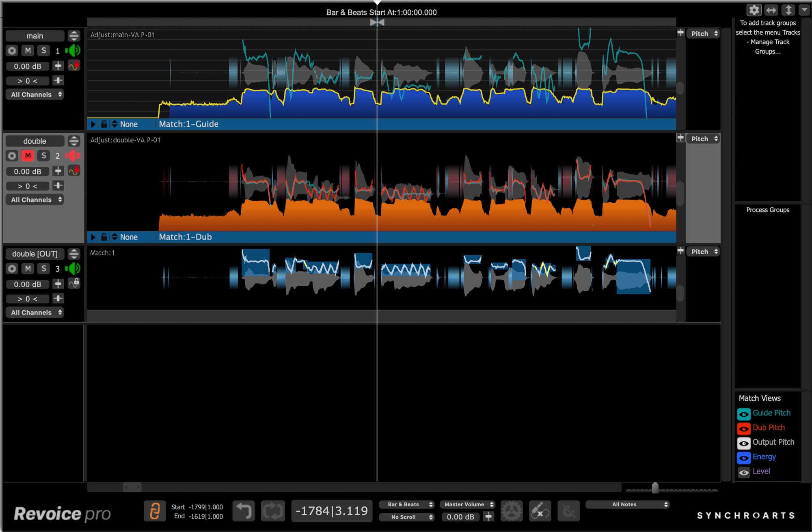The width and height of the screenshot is (812, 532).
Task: Open settings gear on double [OUT] track
Action: (12, 269)
